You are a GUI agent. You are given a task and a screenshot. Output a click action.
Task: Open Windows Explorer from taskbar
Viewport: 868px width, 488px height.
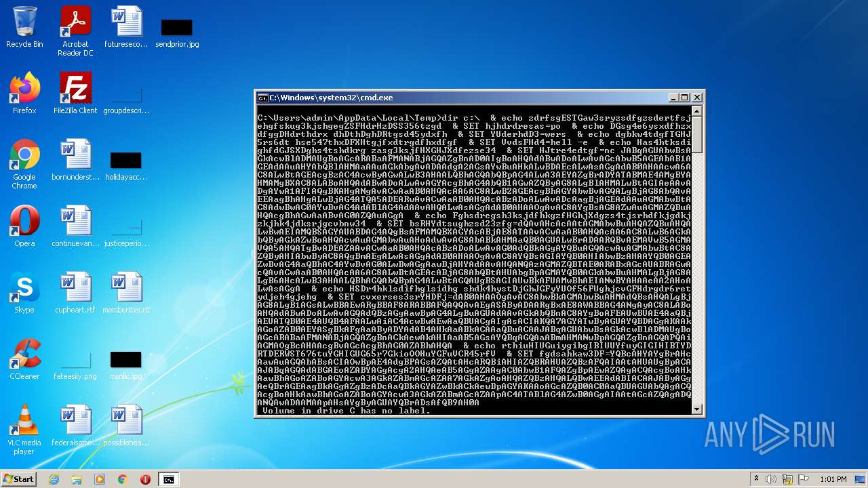(x=77, y=479)
